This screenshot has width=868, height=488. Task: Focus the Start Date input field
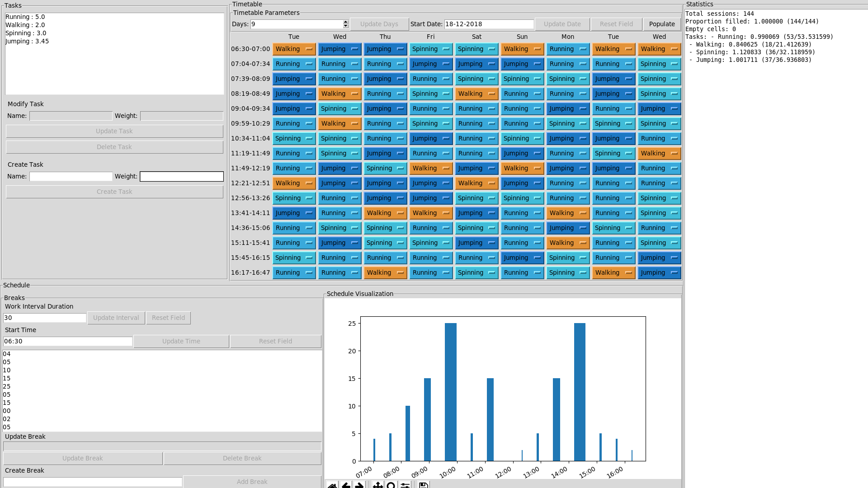[x=489, y=24]
